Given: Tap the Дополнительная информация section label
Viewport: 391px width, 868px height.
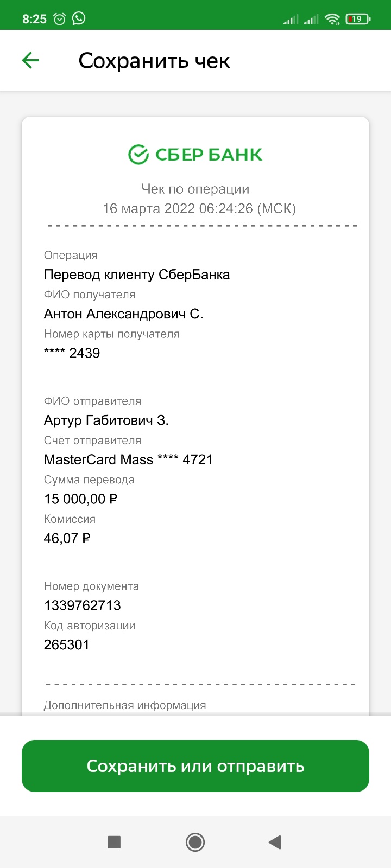Looking at the screenshot, I should (x=125, y=705).
